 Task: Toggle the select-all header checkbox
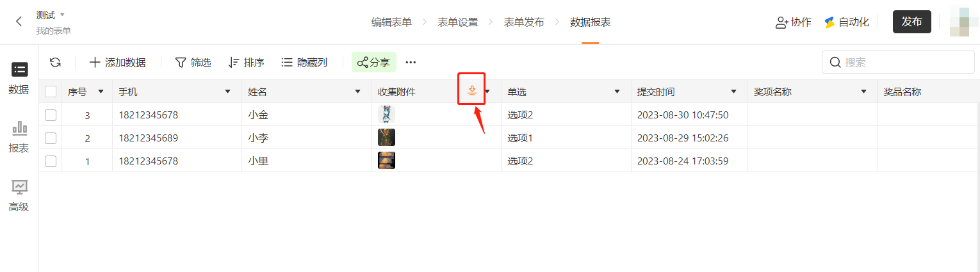click(x=51, y=92)
